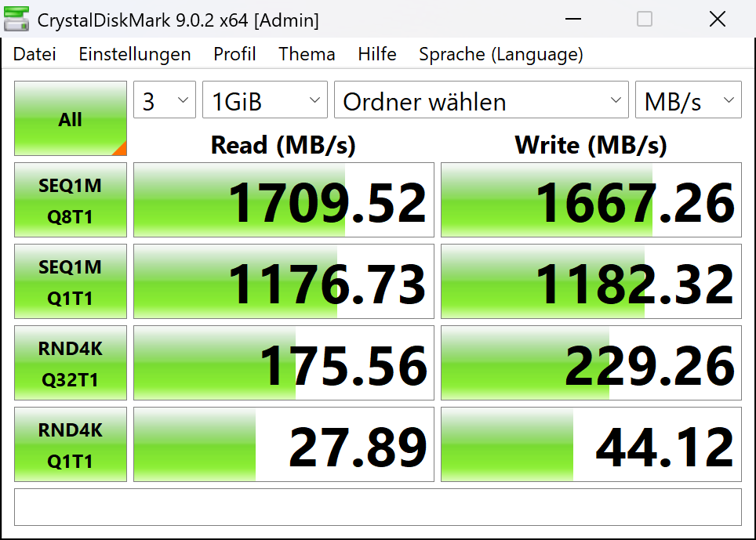Start the RND4K Q1T1 test

(71, 445)
